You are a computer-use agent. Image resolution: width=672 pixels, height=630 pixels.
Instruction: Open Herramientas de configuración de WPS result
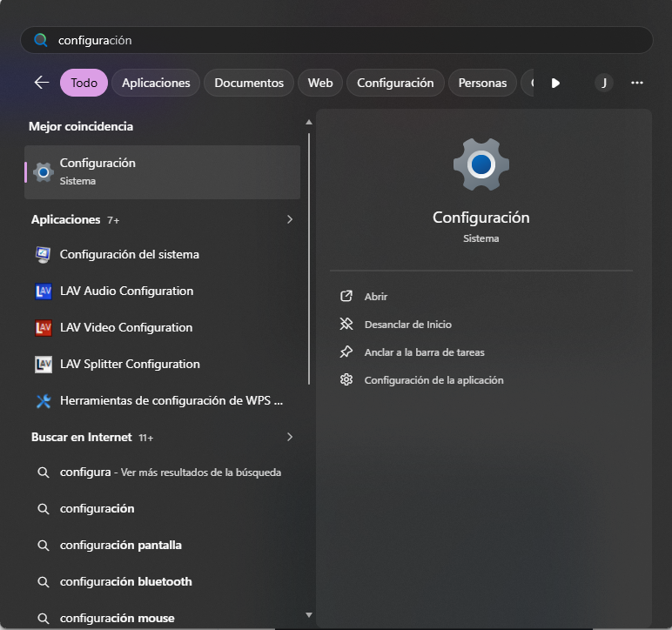163,401
